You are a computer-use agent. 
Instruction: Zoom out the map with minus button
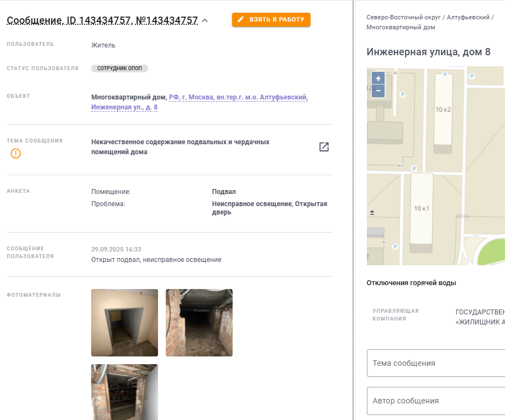point(378,91)
